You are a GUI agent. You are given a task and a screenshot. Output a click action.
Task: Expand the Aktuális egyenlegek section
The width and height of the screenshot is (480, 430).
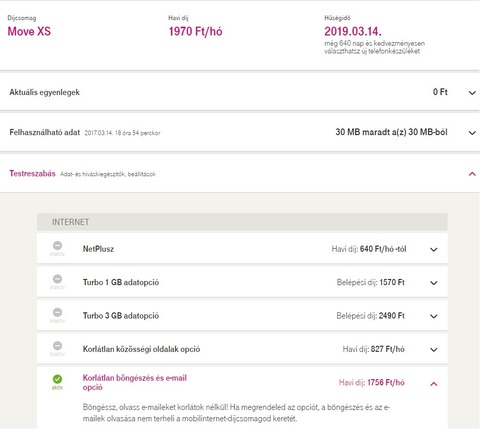tap(472, 93)
